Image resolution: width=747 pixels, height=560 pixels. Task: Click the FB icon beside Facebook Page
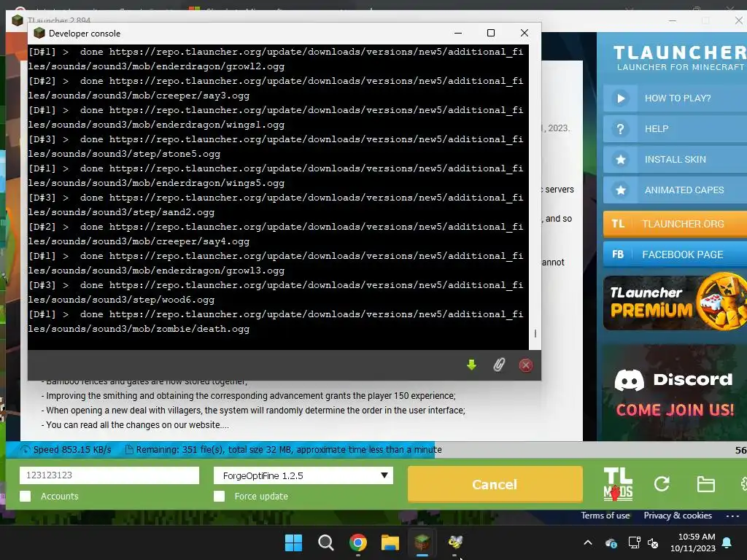click(618, 254)
